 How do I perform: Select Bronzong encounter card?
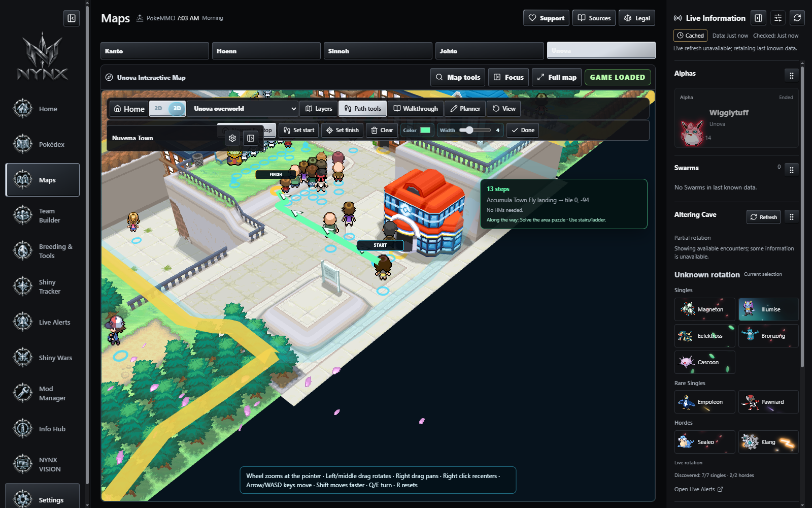tap(768, 336)
